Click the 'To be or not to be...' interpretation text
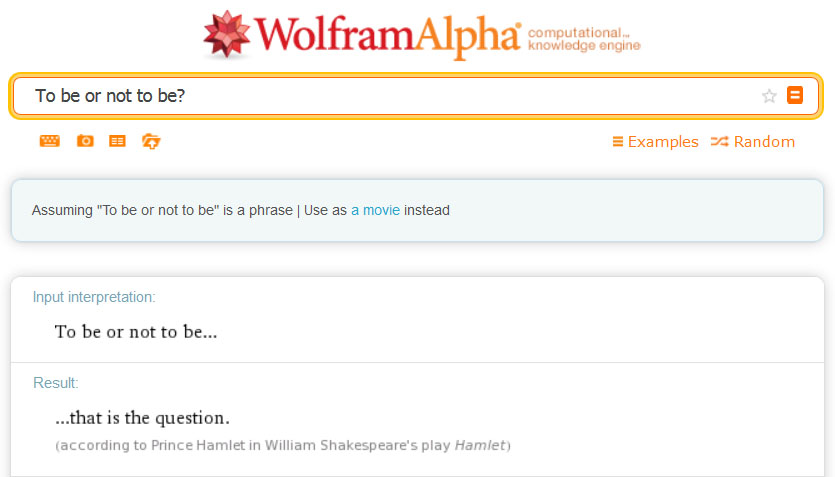 point(136,331)
